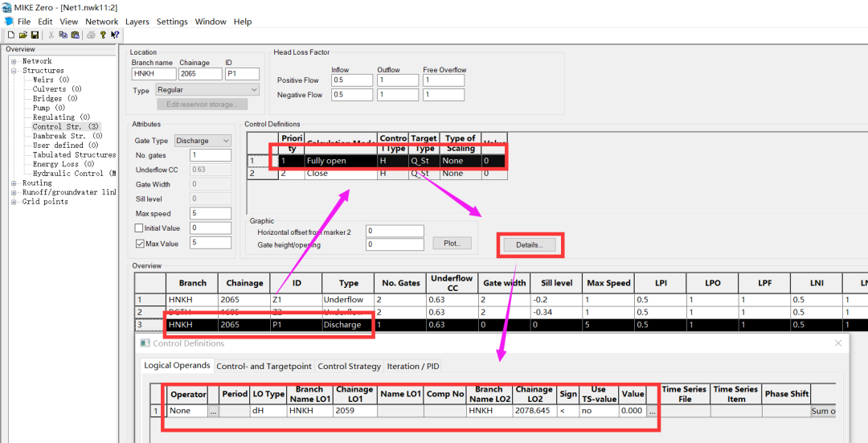The width and height of the screenshot is (868, 443).
Task: Switch to Control- and Targetpoint tab
Action: pos(264,366)
